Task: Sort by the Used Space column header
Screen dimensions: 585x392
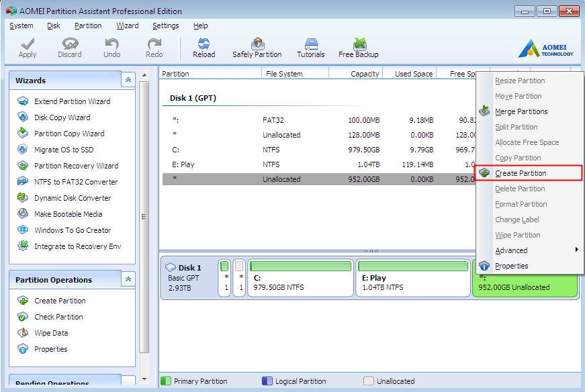Action: (x=410, y=74)
